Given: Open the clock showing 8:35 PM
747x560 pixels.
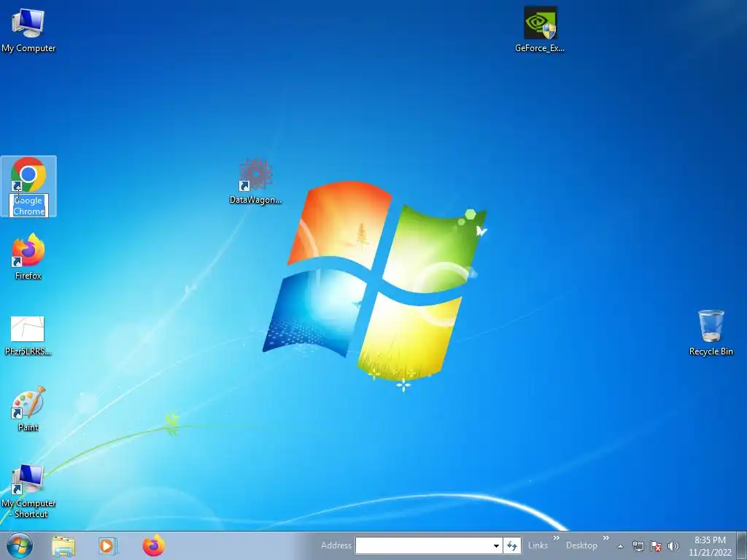Looking at the screenshot, I should [710, 546].
